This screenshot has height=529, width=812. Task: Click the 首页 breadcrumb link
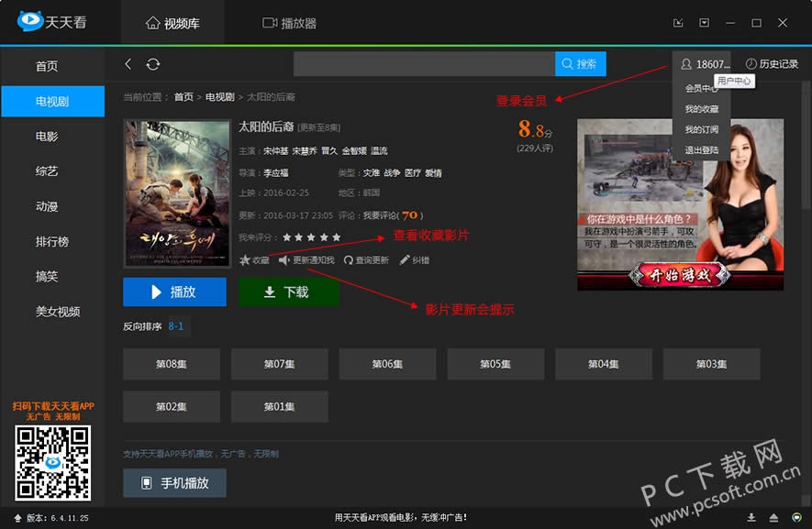(x=184, y=97)
